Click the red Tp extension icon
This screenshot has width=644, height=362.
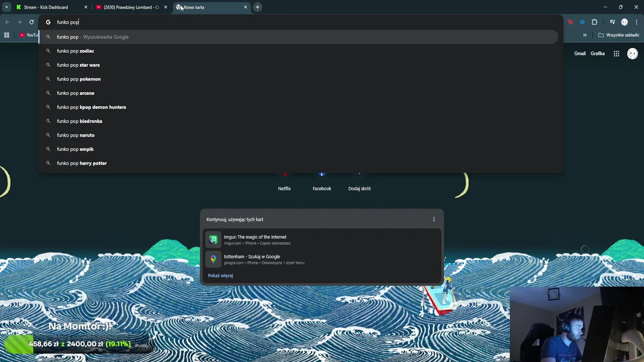[x=570, y=22]
